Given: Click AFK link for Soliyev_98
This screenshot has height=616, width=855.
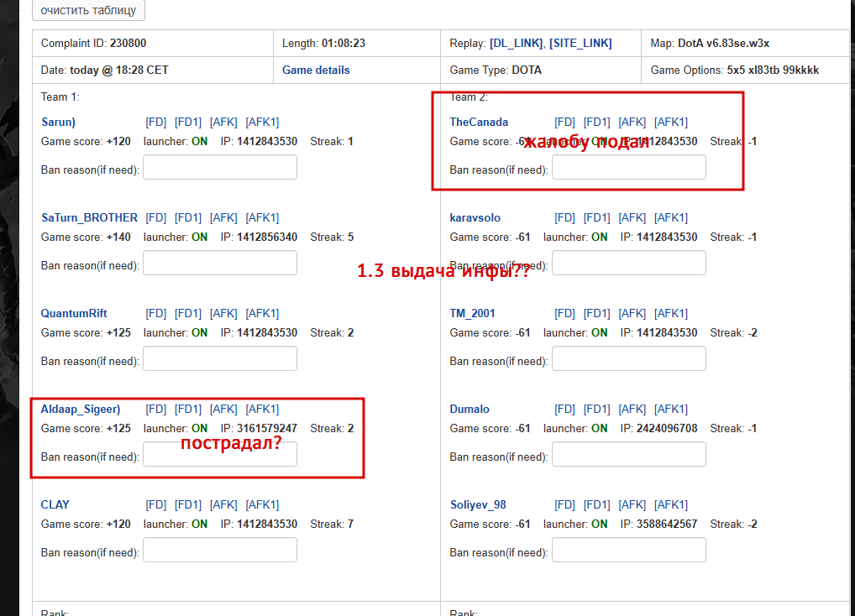Looking at the screenshot, I should [632, 505].
